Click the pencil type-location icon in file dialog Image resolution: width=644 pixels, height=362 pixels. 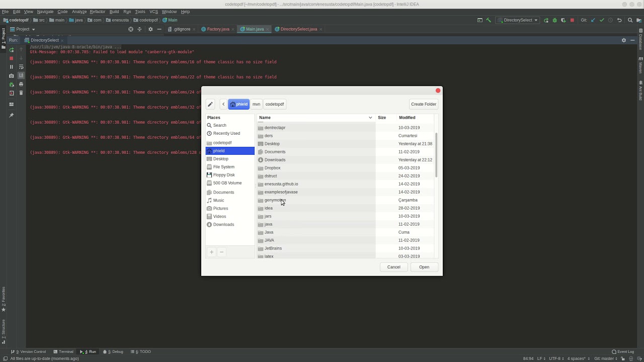coord(210,104)
